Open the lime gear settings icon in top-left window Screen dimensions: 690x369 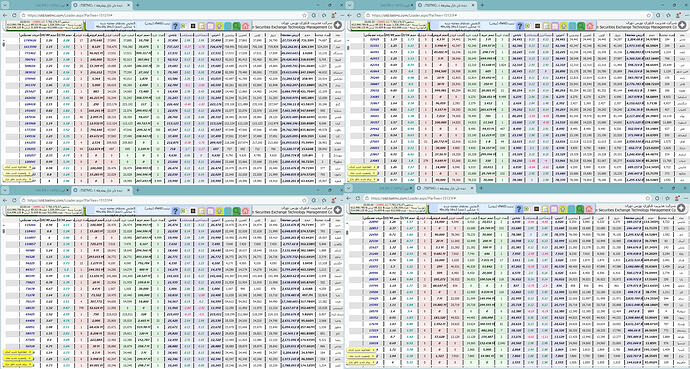tap(219, 26)
